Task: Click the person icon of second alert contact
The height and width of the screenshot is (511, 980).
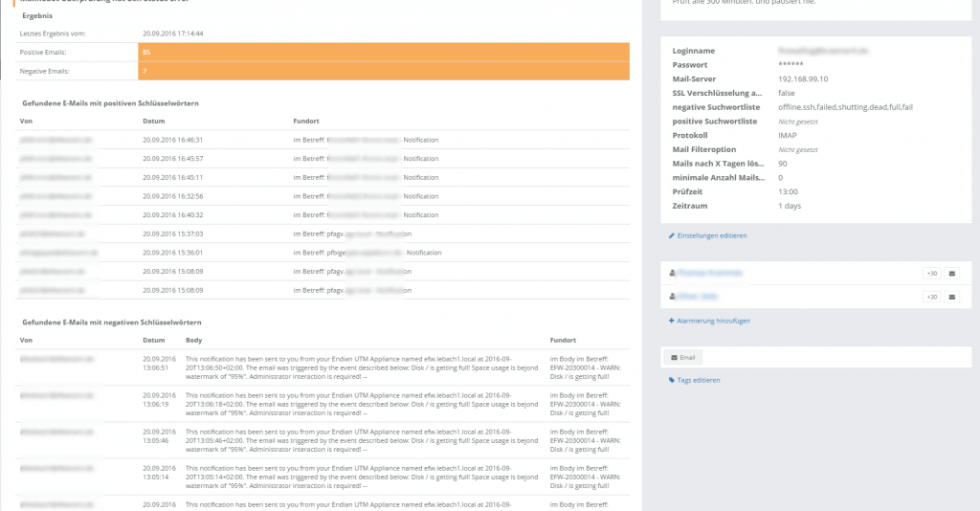Action: click(674, 297)
